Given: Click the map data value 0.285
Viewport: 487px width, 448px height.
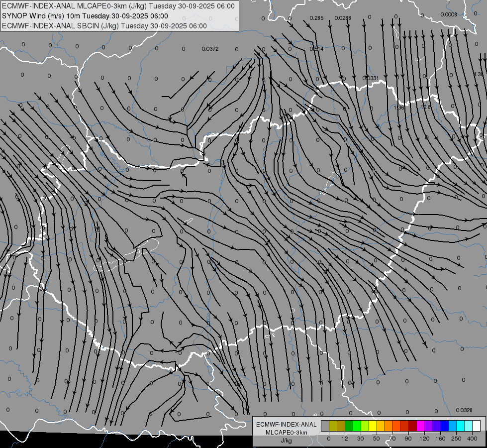Looking at the screenshot, I should (316, 18).
